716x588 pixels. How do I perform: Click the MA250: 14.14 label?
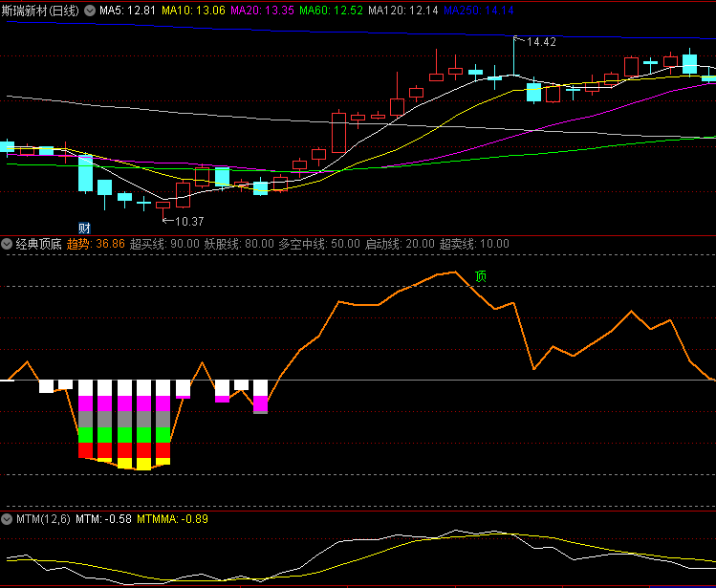[479, 11]
